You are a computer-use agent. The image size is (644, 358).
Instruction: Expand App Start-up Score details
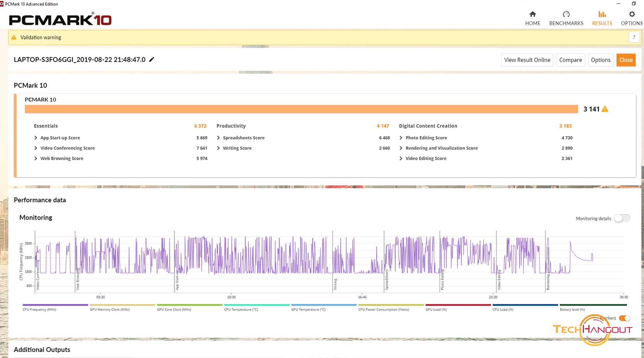point(36,138)
